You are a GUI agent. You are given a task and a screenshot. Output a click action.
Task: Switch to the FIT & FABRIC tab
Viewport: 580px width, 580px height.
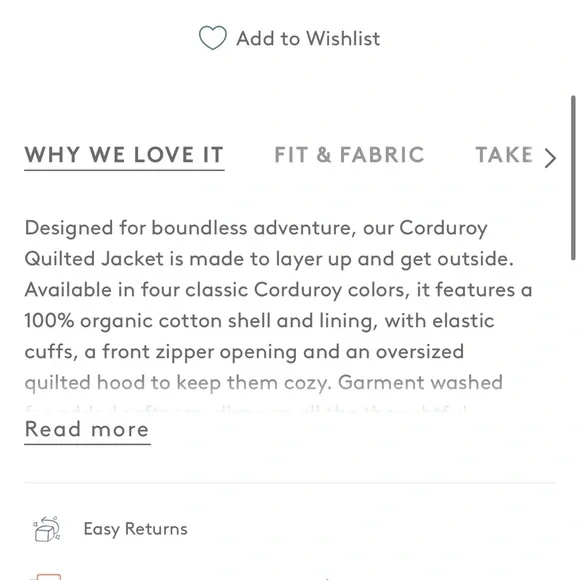tap(349, 154)
